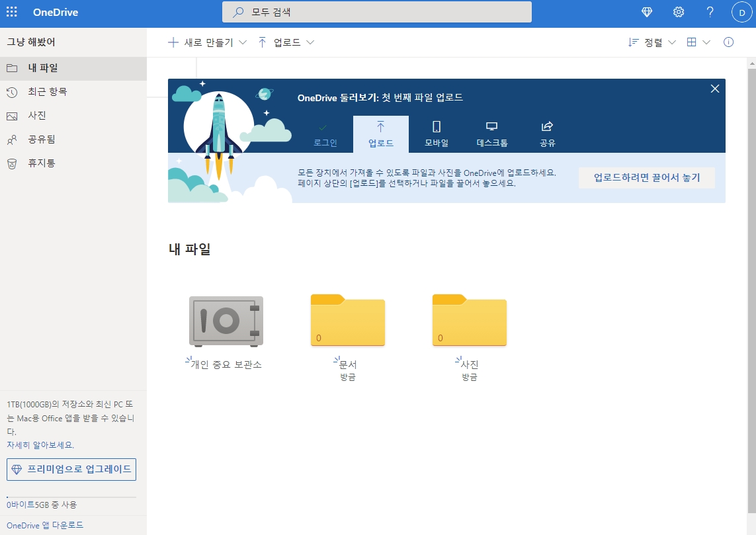The height and width of the screenshot is (535, 756).
Task: Open the premium diamond icon in header
Action: pyautogui.click(x=647, y=13)
